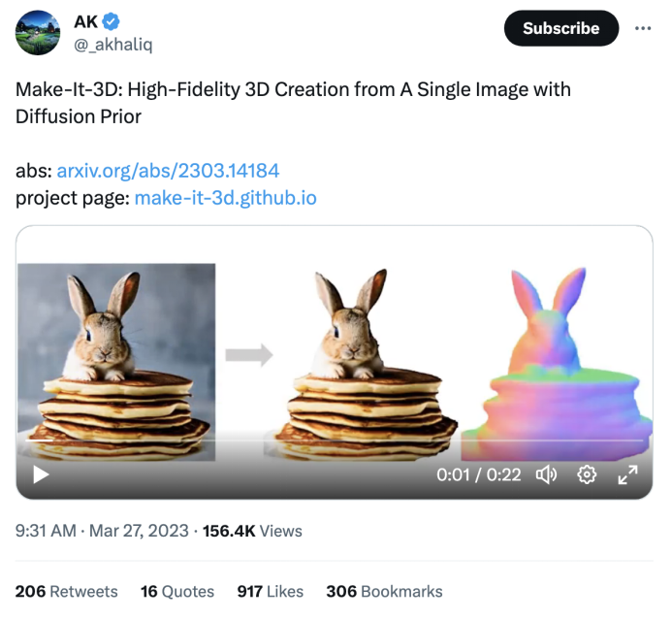Viewport: 672px width, 620px height.
Task: Click AK's profile avatar
Action: (39, 32)
